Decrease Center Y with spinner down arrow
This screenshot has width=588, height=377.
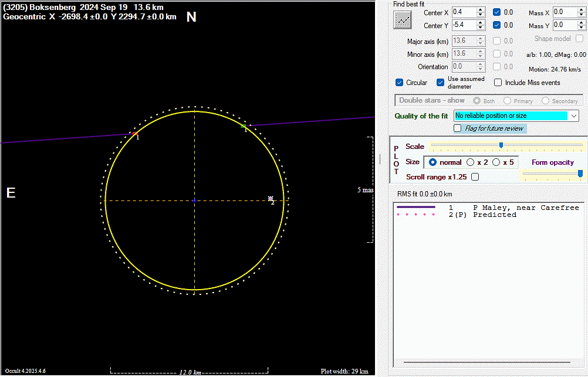(481, 28)
